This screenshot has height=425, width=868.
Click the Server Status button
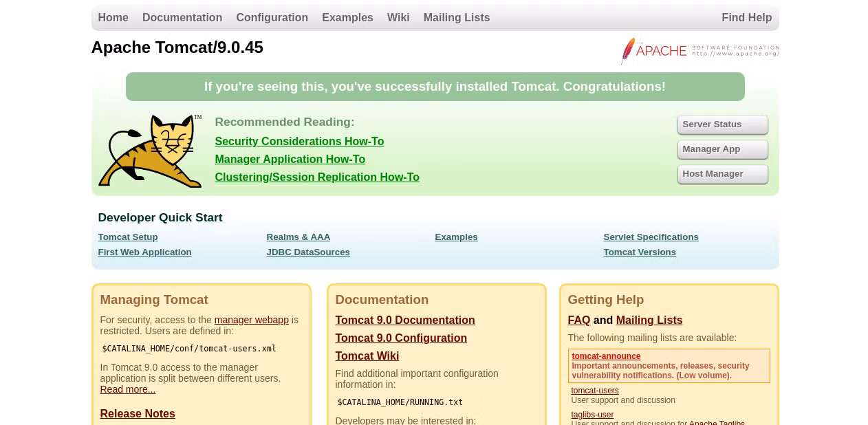click(722, 124)
